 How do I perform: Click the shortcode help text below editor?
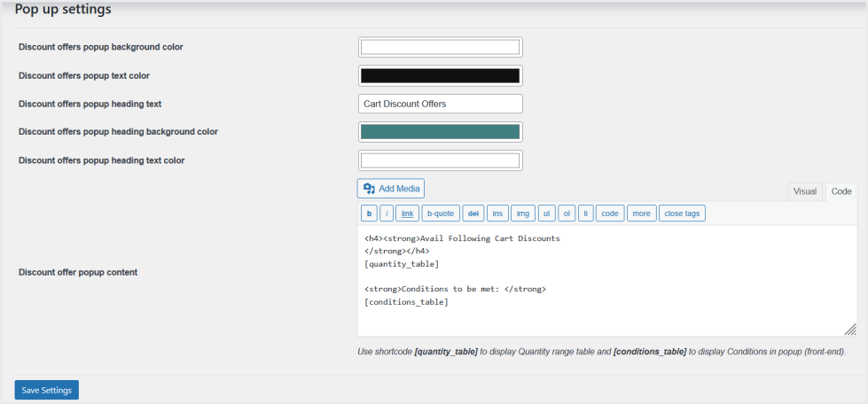point(602,352)
